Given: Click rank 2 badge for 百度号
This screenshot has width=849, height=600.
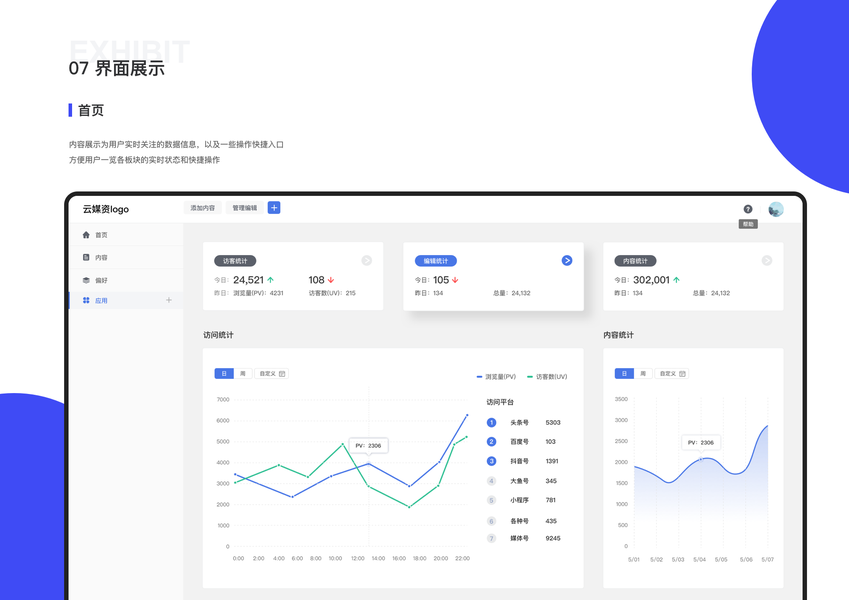Looking at the screenshot, I should point(492,442).
